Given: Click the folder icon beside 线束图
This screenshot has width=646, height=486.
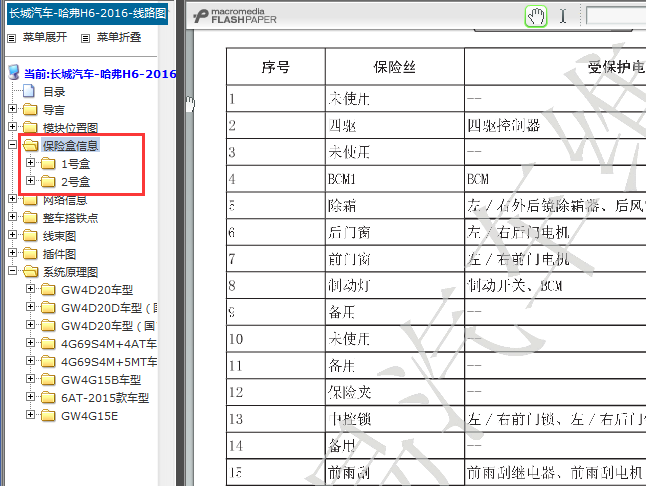Looking at the screenshot, I should point(30,236).
